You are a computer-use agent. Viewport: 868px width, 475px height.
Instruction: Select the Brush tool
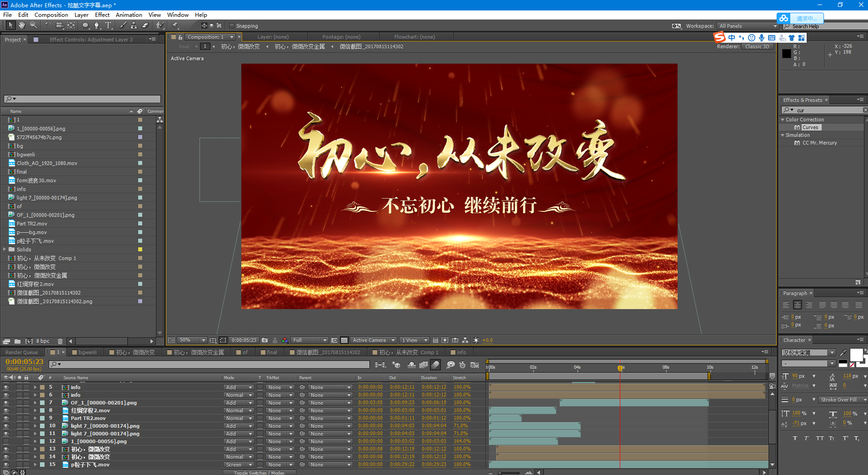pyautogui.click(x=123, y=25)
